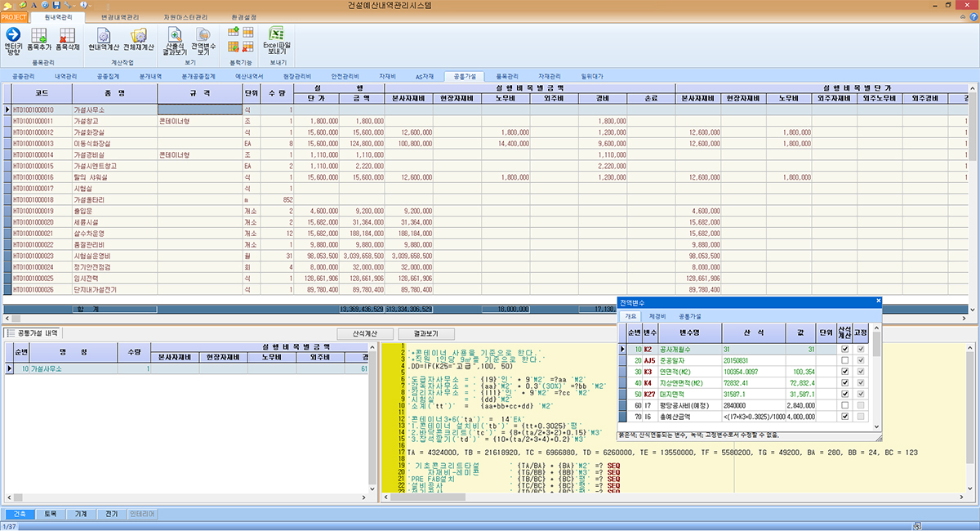This screenshot has width=980, height=531.
Task: Run 전체재계산 folder gear icon
Action: (x=139, y=34)
